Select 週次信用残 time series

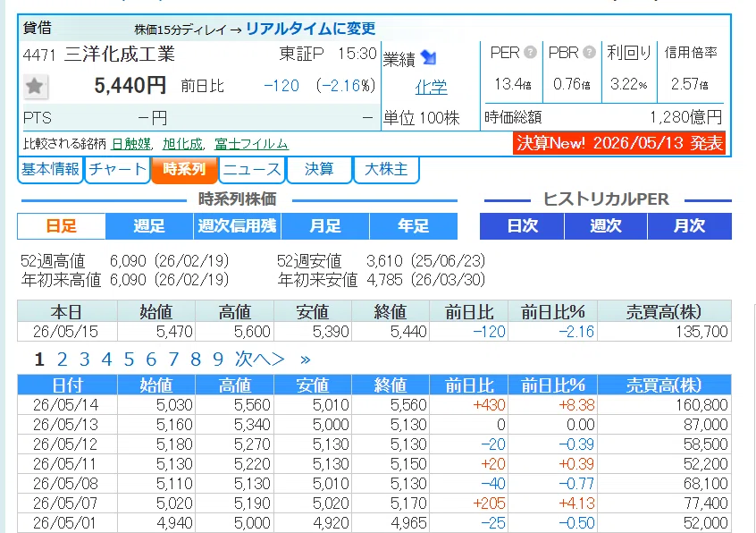point(237,225)
